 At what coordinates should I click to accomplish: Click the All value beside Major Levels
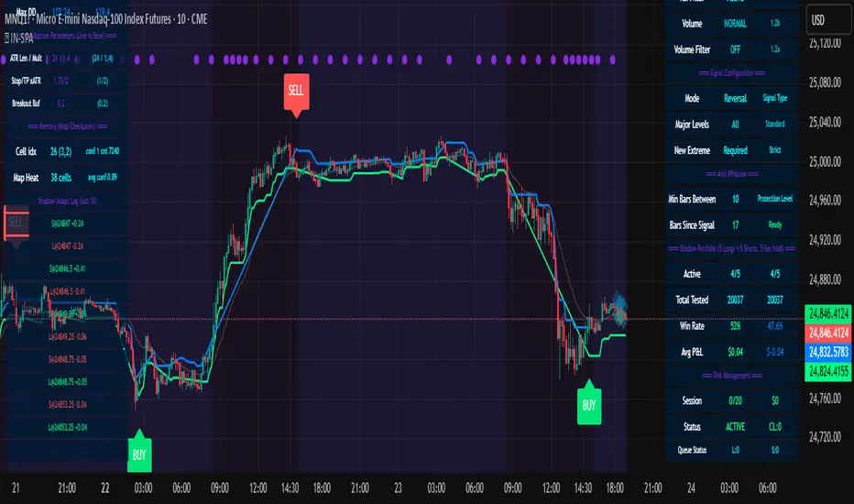[735, 125]
